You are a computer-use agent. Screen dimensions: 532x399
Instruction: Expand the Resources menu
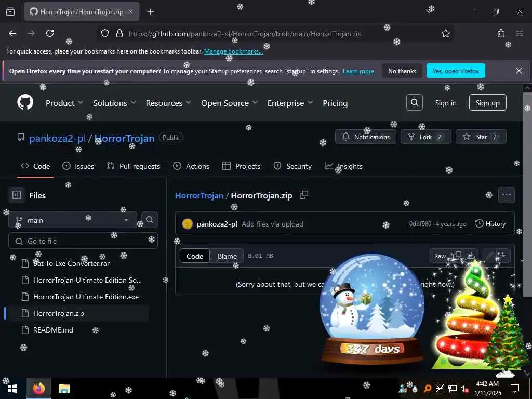pos(168,103)
